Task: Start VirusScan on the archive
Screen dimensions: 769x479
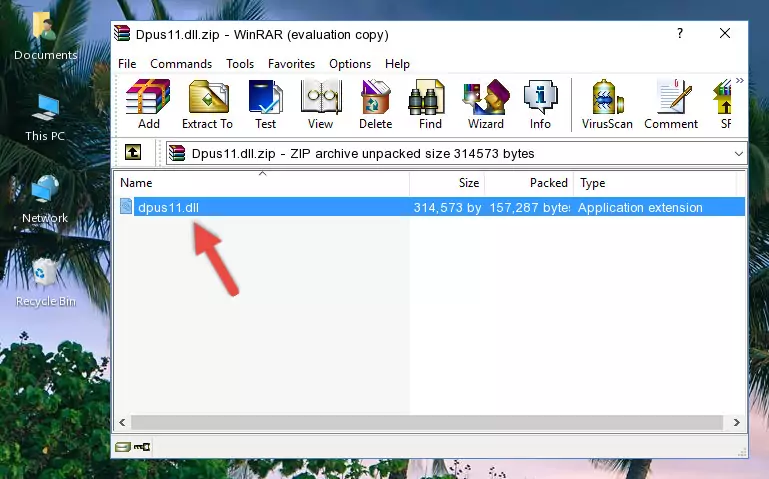Action: point(607,104)
